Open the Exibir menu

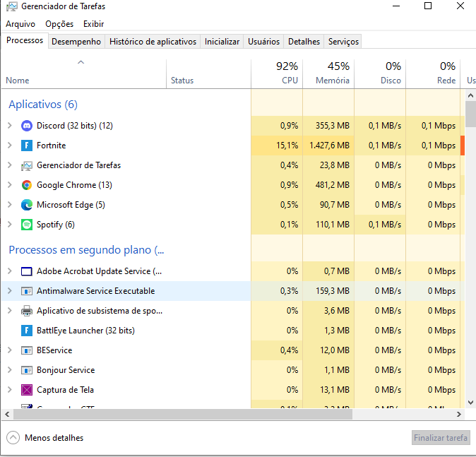click(93, 24)
